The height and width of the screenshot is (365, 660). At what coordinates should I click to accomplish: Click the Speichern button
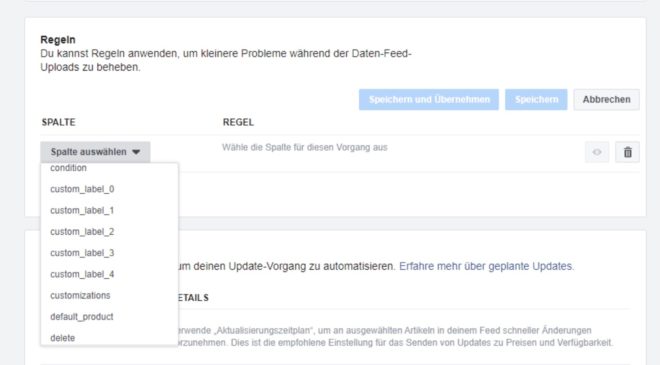pos(536,99)
